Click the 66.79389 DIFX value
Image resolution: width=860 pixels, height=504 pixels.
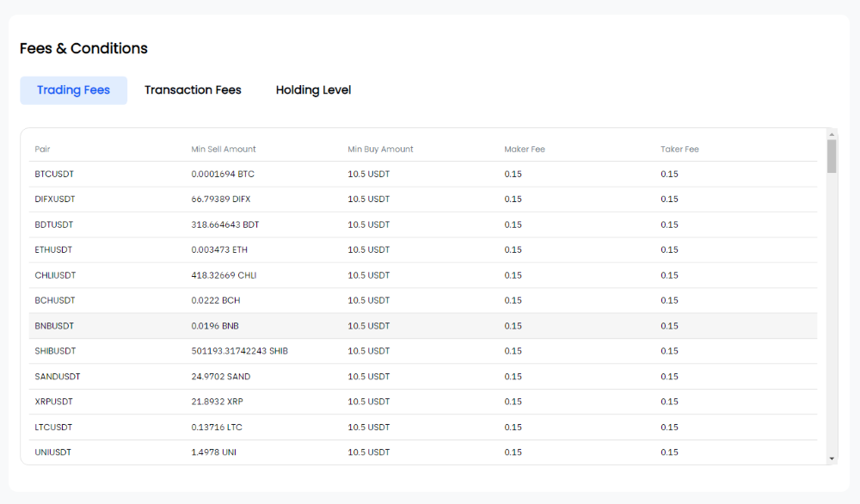coord(220,199)
